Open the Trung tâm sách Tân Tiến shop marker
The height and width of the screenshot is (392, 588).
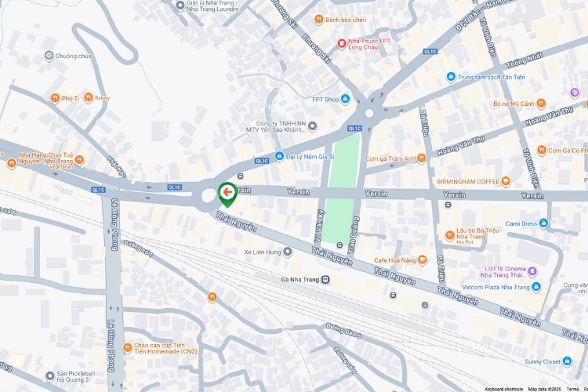pos(451,77)
